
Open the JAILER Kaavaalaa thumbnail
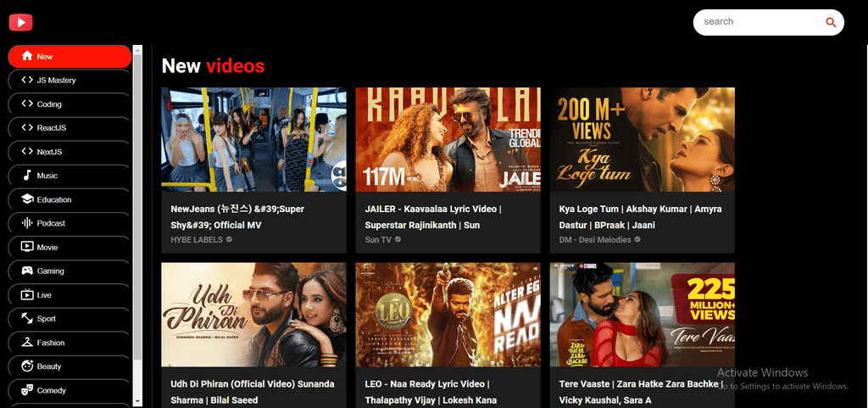coord(448,139)
